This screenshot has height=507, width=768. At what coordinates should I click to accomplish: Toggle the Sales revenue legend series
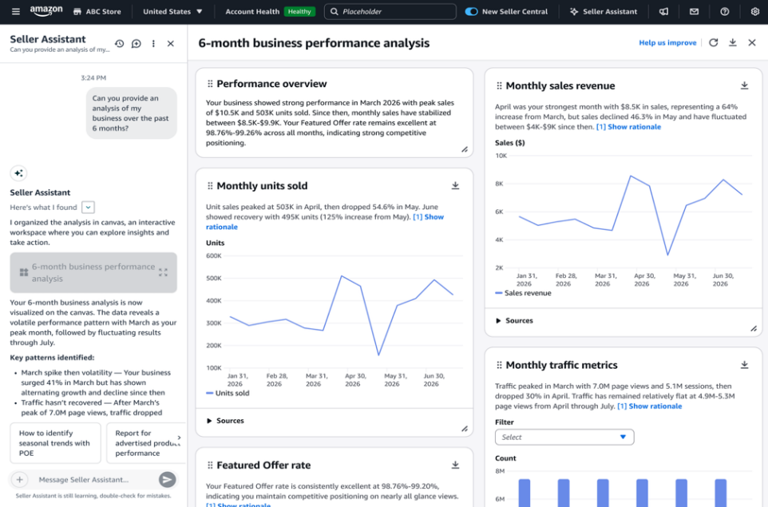523,293
